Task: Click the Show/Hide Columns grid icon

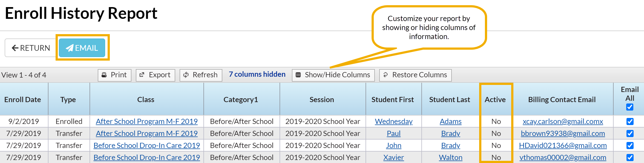Action: click(298, 75)
